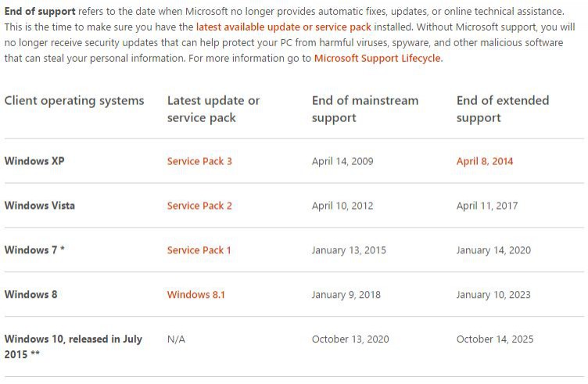Open the Windows 8.1 update link

coord(195,295)
